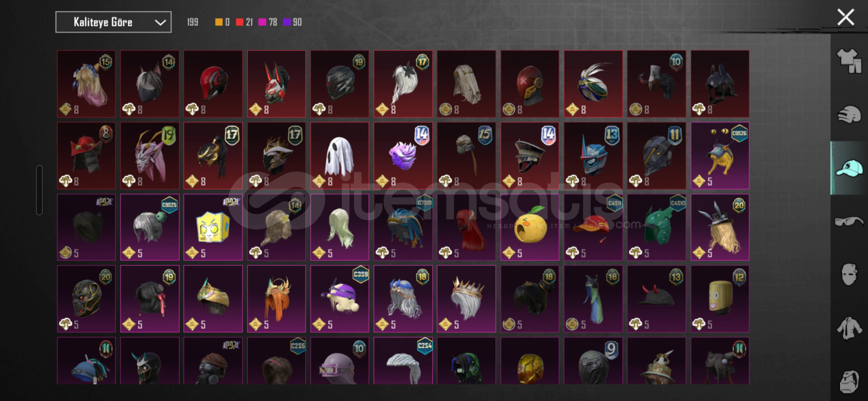The width and height of the screenshot is (868, 401).
Task: Filter by red quality count 21
Action: pos(244,22)
